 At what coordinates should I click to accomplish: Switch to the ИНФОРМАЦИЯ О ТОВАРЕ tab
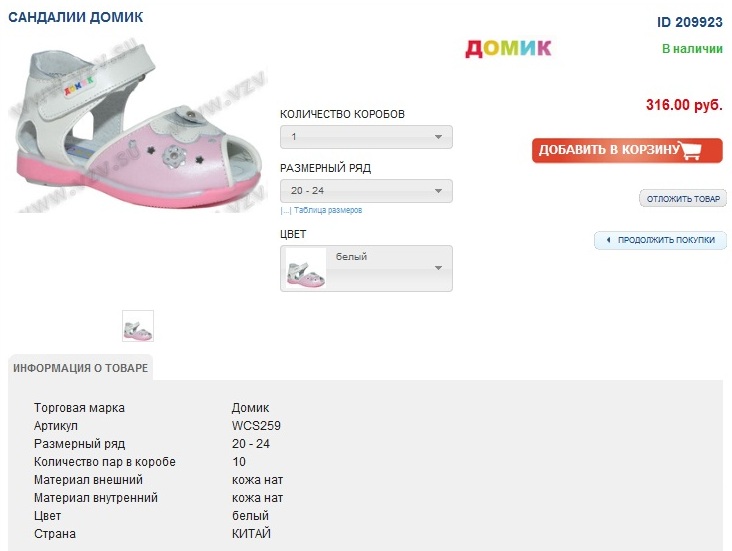click(x=81, y=368)
